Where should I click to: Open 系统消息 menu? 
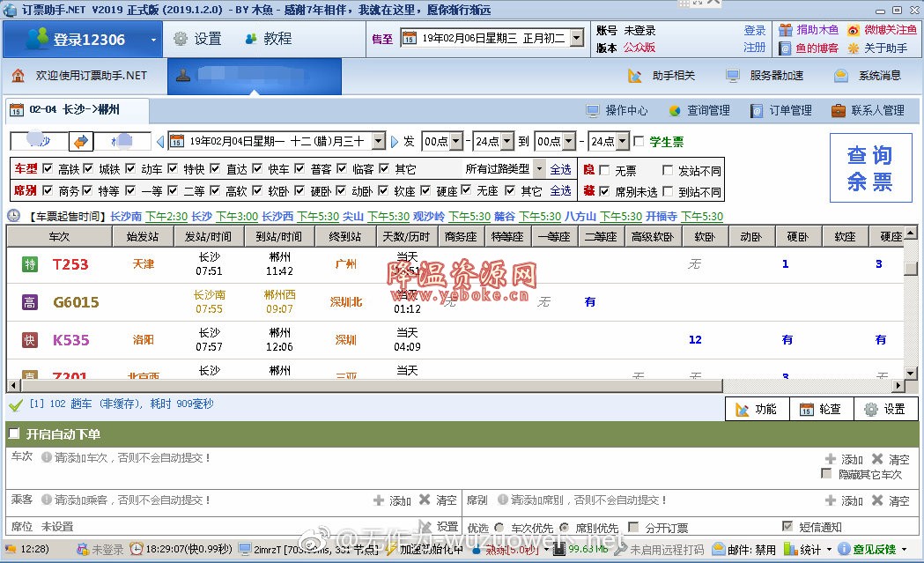(x=868, y=76)
